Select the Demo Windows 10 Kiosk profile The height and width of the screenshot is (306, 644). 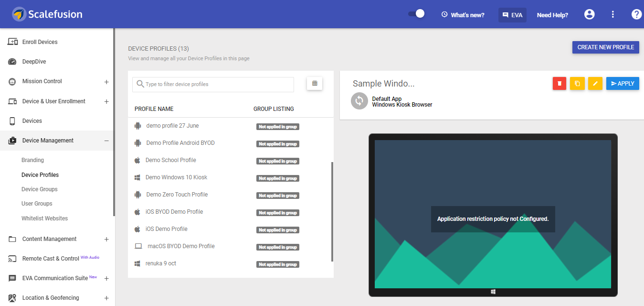tap(176, 177)
